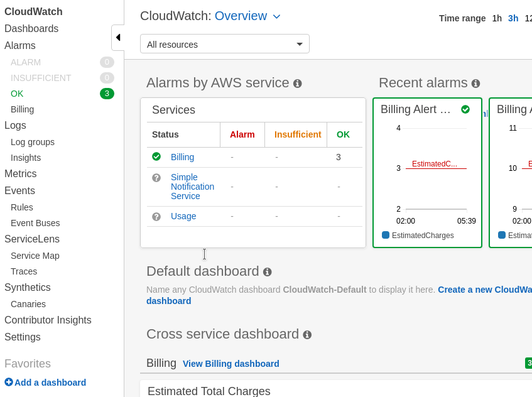Click OK count 3 in Billing row
The height and width of the screenshot is (397, 532).
[339, 157]
